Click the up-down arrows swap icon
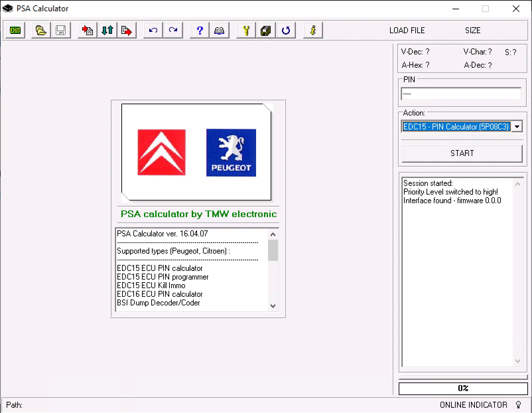The width and height of the screenshot is (532, 413). pyautogui.click(x=107, y=30)
